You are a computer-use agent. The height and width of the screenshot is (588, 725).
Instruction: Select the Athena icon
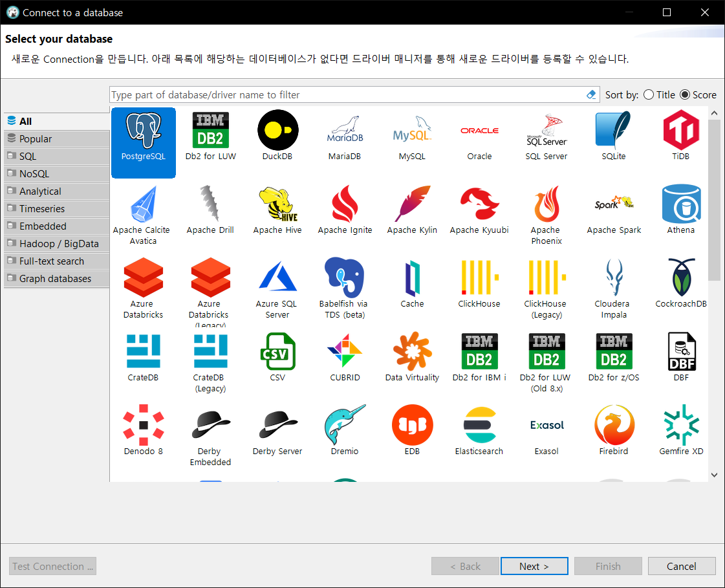coord(681,204)
